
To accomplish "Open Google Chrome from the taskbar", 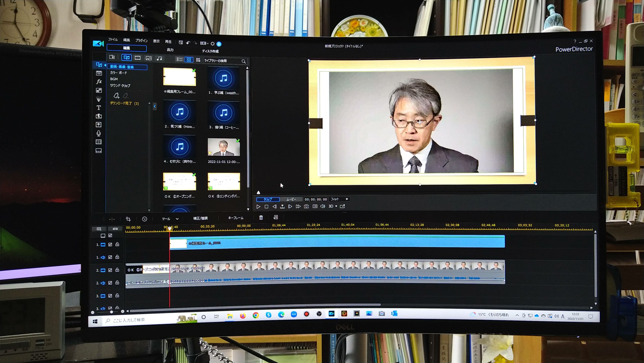I will click(x=256, y=315).
